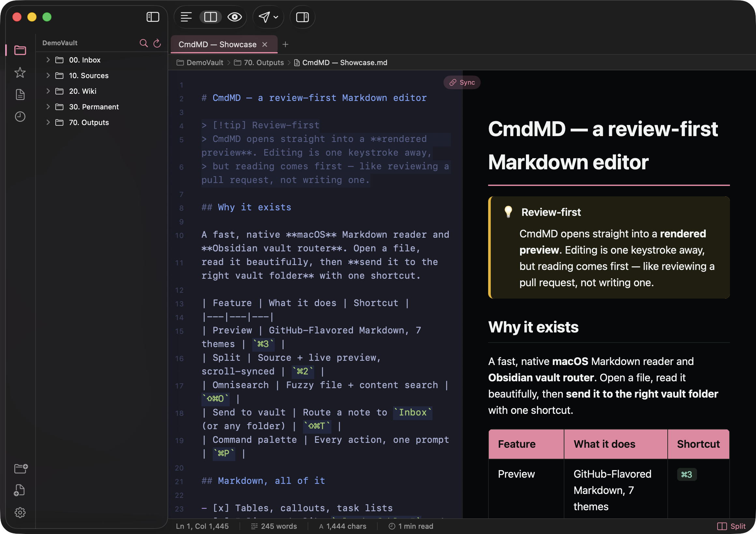This screenshot has height=534, width=756.
Task: Click the '# CmdMD' heading source line
Action: coord(314,98)
